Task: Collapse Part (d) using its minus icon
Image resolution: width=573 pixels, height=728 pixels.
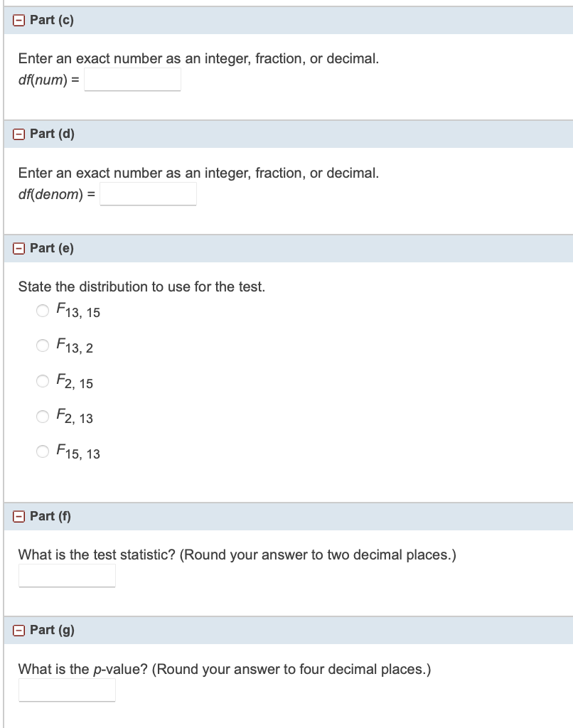Action: point(19,134)
